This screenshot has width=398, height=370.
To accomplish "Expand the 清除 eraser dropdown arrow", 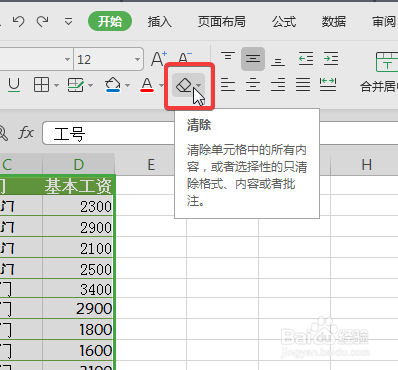I will pyautogui.click(x=199, y=86).
